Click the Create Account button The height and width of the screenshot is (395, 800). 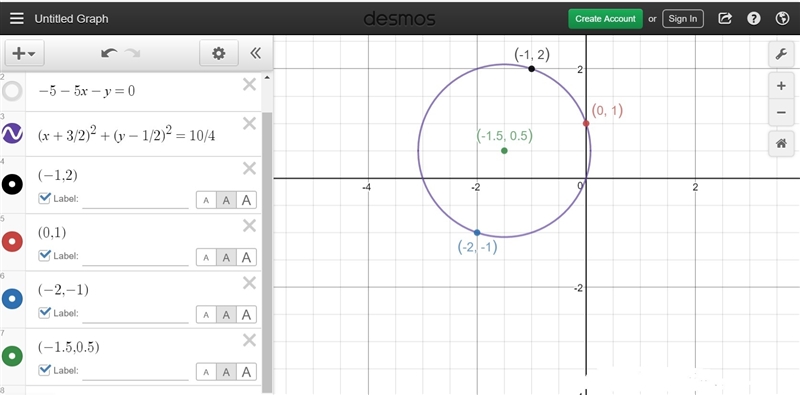point(606,19)
